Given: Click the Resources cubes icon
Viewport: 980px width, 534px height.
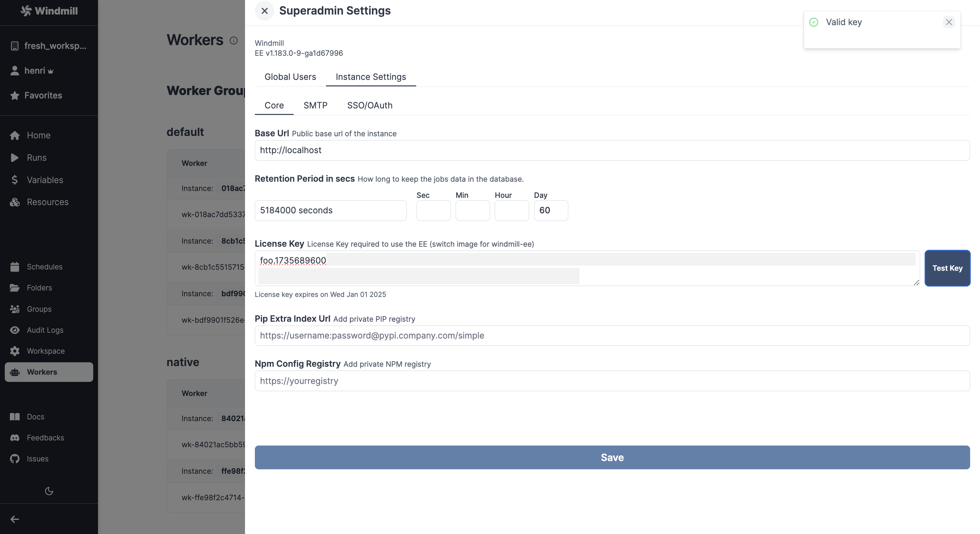Looking at the screenshot, I should point(15,202).
